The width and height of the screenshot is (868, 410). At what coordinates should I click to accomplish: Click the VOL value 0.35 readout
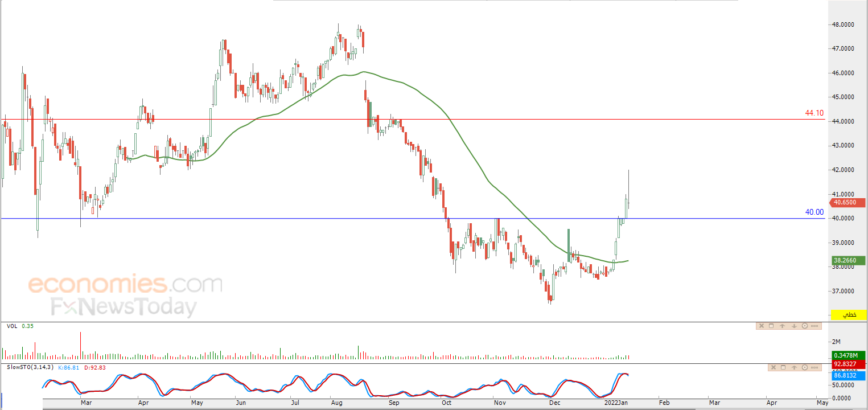click(27, 326)
